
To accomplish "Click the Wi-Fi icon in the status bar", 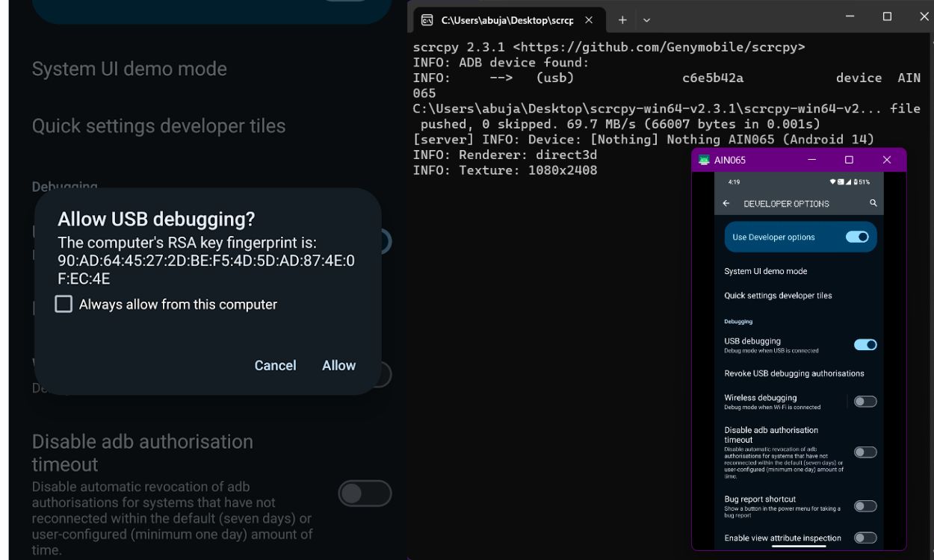I will [x=832, y=181].
